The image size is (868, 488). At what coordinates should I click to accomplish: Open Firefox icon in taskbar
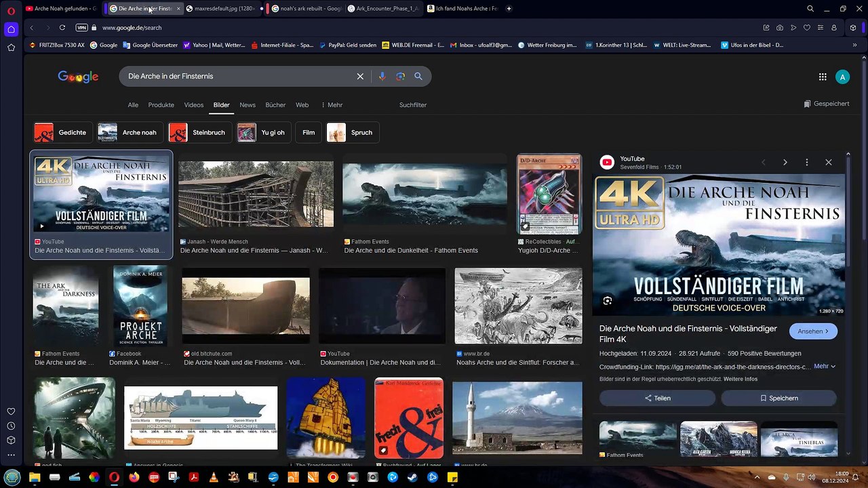(x=134, y=477)
